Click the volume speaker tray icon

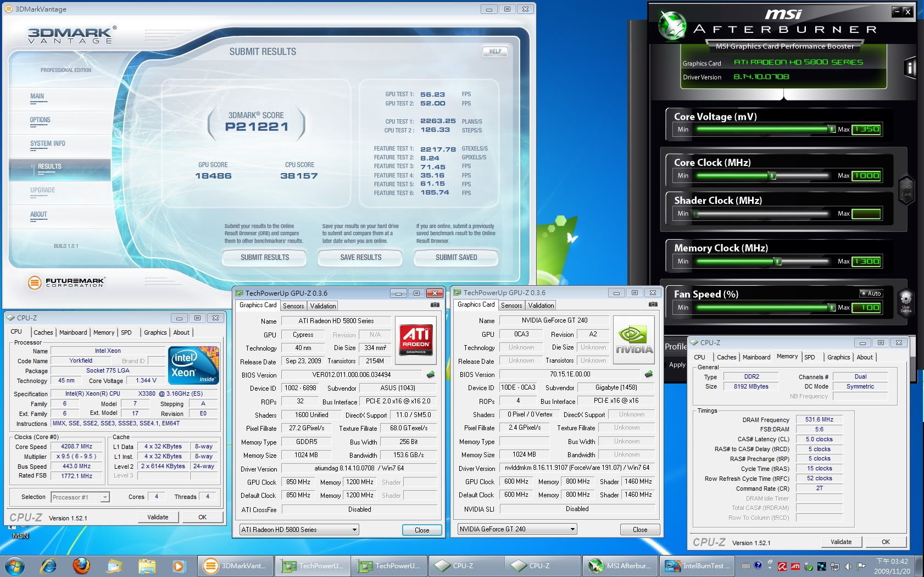pos(848,565)
